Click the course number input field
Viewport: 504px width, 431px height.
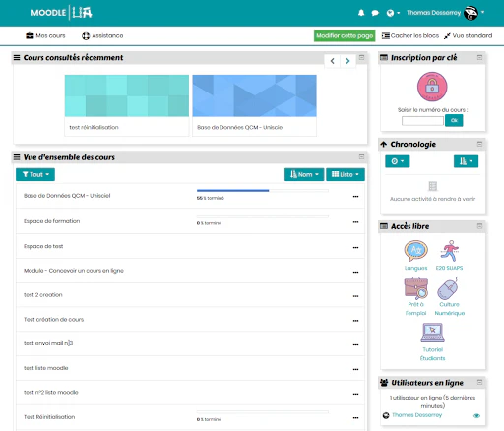[x=422, y=121]
